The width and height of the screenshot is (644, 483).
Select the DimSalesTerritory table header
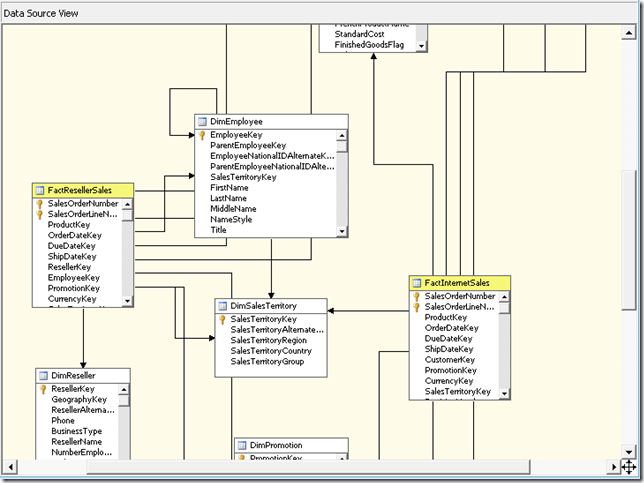[271, 306]
